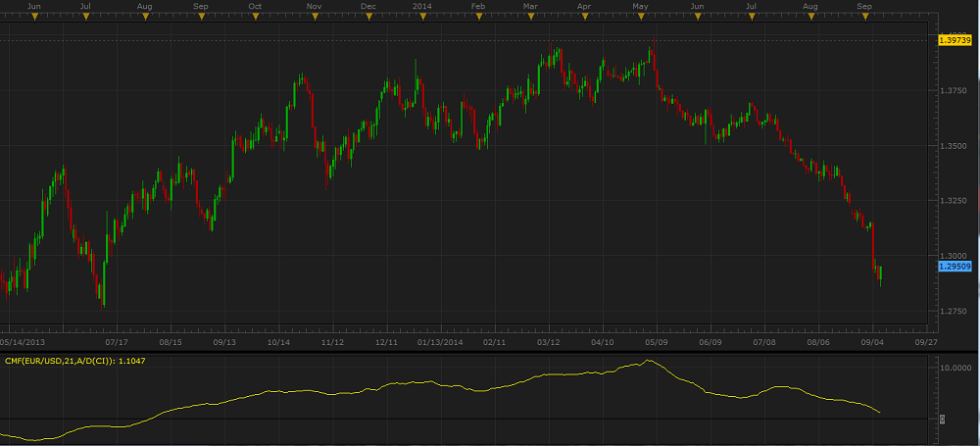
Task: Click the 05/14/2013 date label
Action: pyautogui.click(x=23, y=342)
